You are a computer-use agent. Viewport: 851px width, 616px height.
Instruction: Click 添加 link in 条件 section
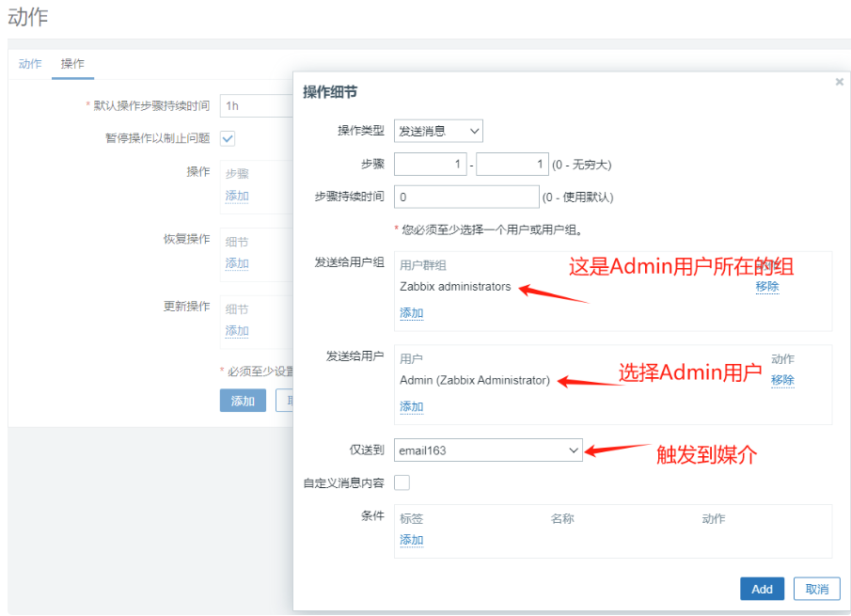coord(411,540)
